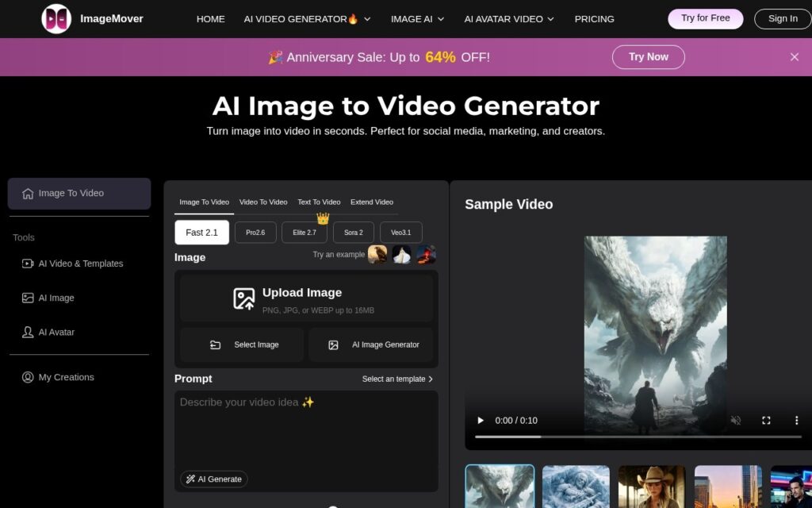Screen dimensions: 812x508
Task: Open the Extend Video tab
Action: pyautogui.click(x=372, y=202)
